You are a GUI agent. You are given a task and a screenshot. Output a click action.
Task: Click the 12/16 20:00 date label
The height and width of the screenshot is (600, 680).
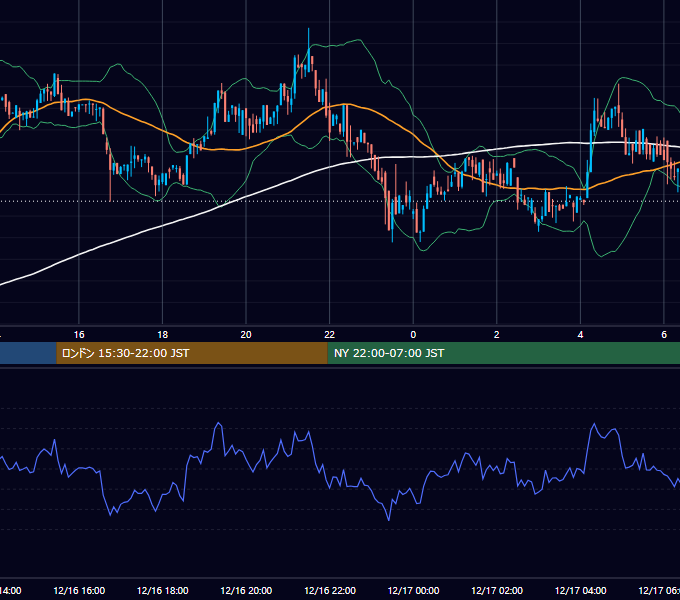click(246, 590)
